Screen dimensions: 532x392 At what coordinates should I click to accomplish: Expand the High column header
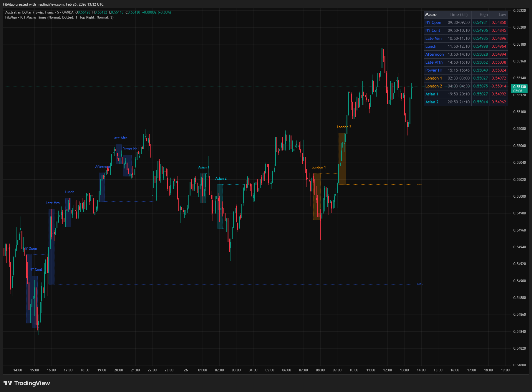483,14
